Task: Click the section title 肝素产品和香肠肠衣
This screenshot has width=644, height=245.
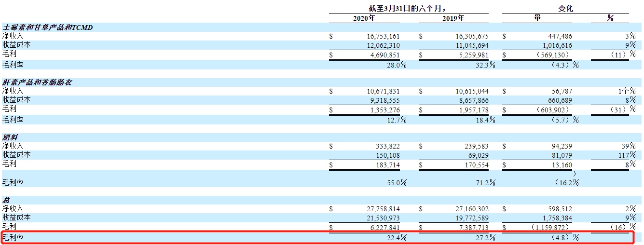Action: [x=37, y=82]
